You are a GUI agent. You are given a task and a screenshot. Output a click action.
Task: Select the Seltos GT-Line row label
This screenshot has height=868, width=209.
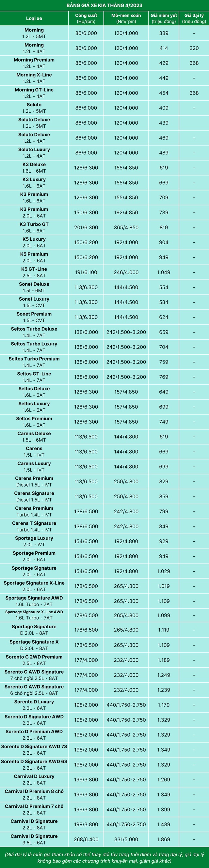tap(34, 373)
